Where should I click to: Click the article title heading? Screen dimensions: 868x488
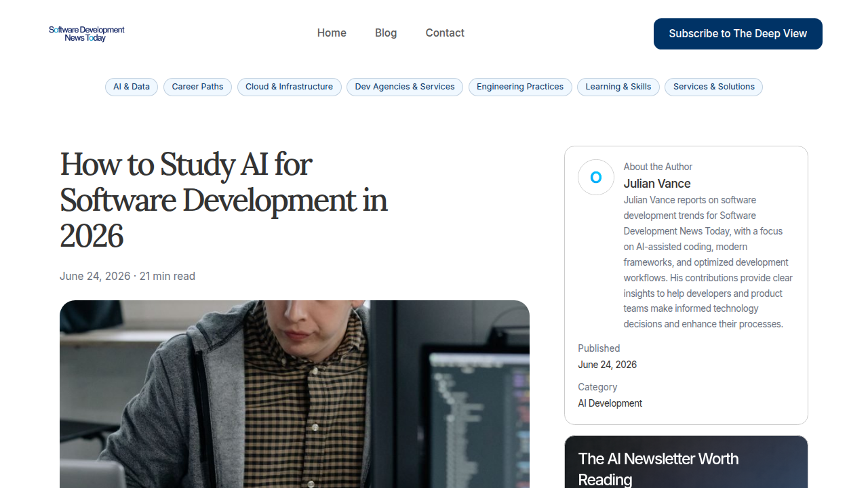point(224,200)
